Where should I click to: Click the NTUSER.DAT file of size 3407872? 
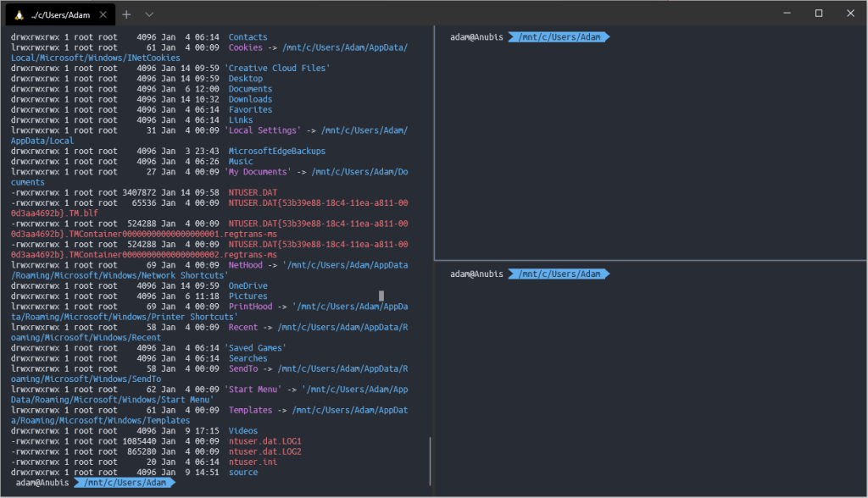click(x=253, y=192)
